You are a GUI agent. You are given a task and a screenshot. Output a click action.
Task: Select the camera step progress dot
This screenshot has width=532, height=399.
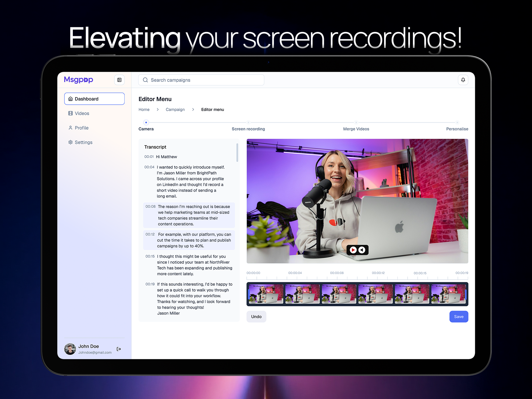pos(146,122)
